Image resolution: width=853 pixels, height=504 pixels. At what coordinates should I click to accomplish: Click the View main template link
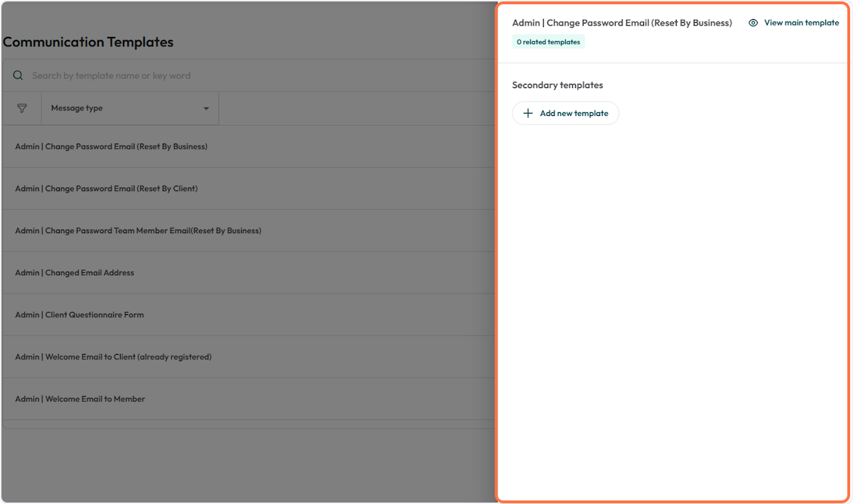[x=801, y=22]
